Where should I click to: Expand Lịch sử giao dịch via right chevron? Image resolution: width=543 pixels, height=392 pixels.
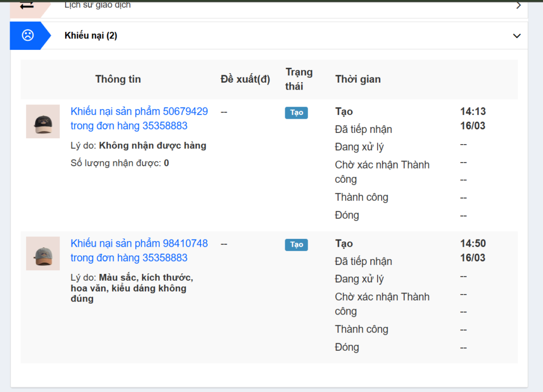point(519,5)
